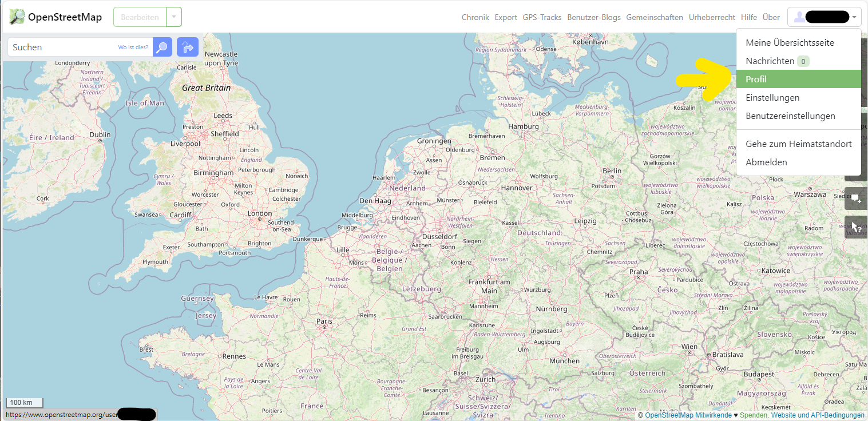Select Profil in the user menu
The height and width of the screenshot is (421, 868).
tap(798, 79)
